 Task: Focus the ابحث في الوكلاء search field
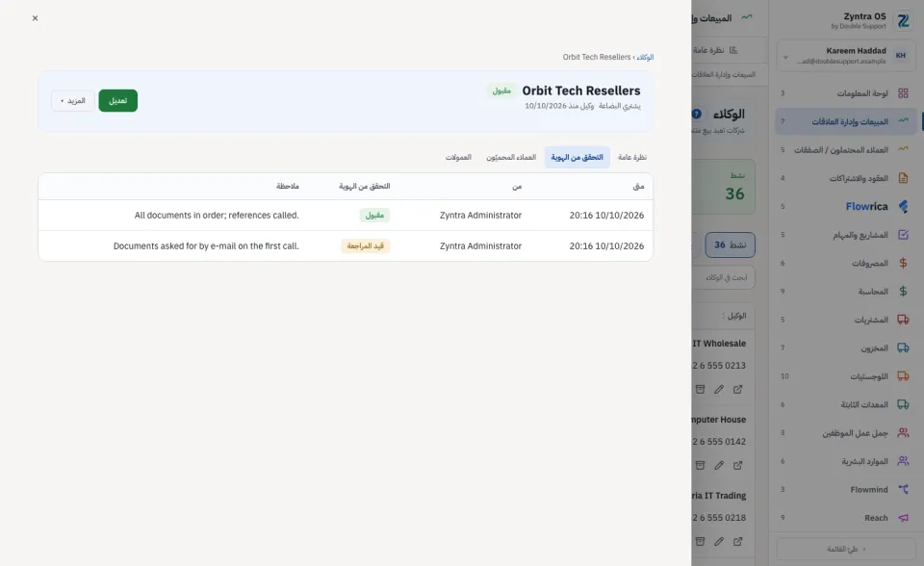click(x=723, y=277)
